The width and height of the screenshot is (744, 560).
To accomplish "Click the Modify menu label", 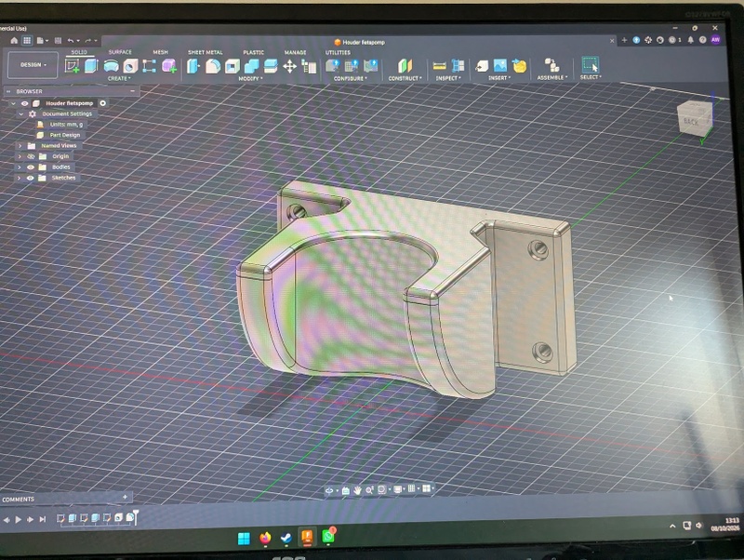I will [x=250, y=78].
